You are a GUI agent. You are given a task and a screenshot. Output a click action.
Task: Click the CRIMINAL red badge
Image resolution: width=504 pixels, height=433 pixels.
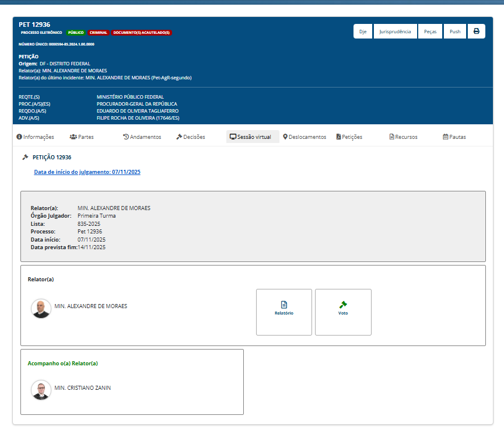99,33
